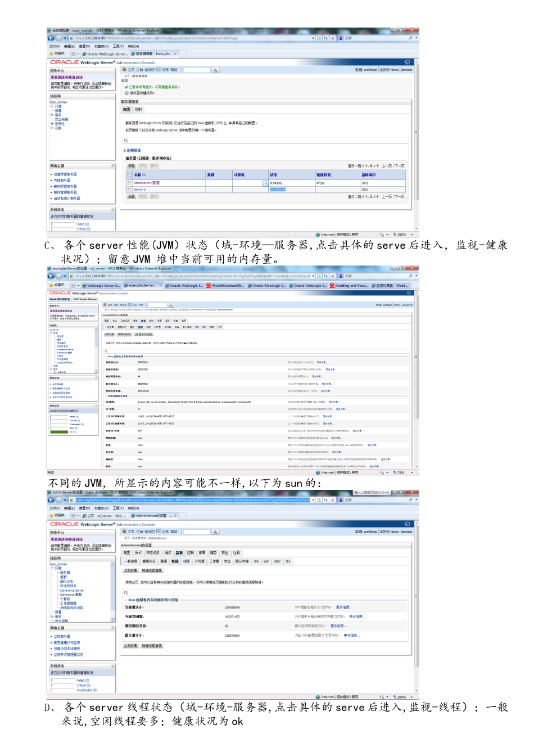Viewport: 534px width, 756px height.
Task: Click the 下一页 link above the servers table
Action: (x=400, y=166)
